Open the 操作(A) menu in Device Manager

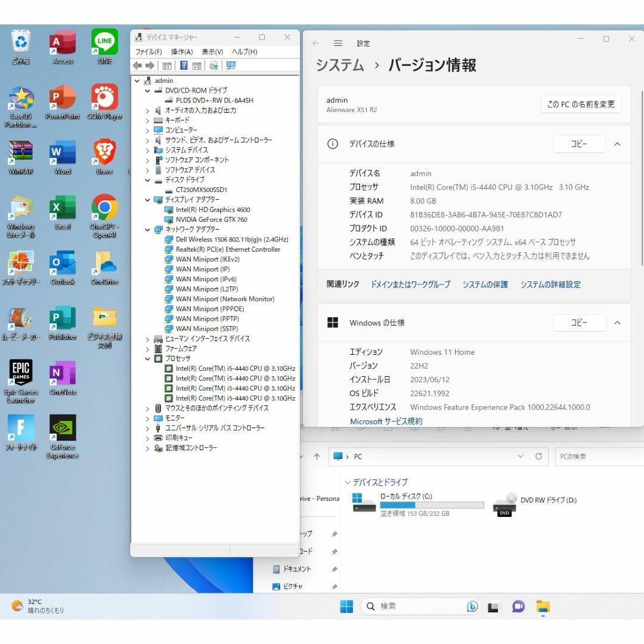182,52
